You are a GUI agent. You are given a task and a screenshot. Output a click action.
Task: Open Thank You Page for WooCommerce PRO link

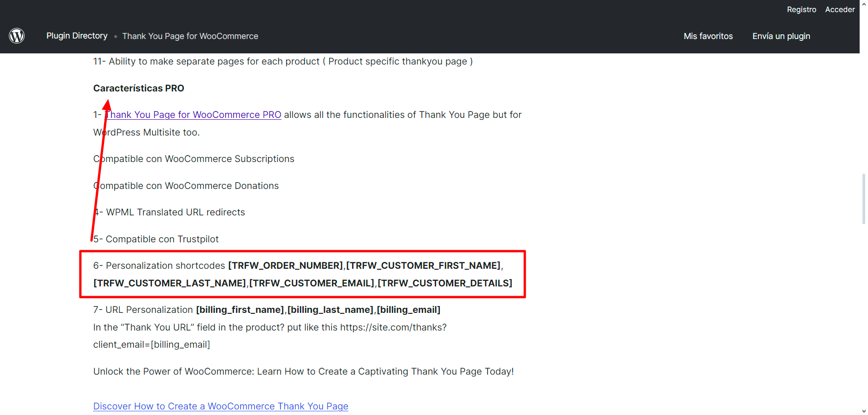193,115
